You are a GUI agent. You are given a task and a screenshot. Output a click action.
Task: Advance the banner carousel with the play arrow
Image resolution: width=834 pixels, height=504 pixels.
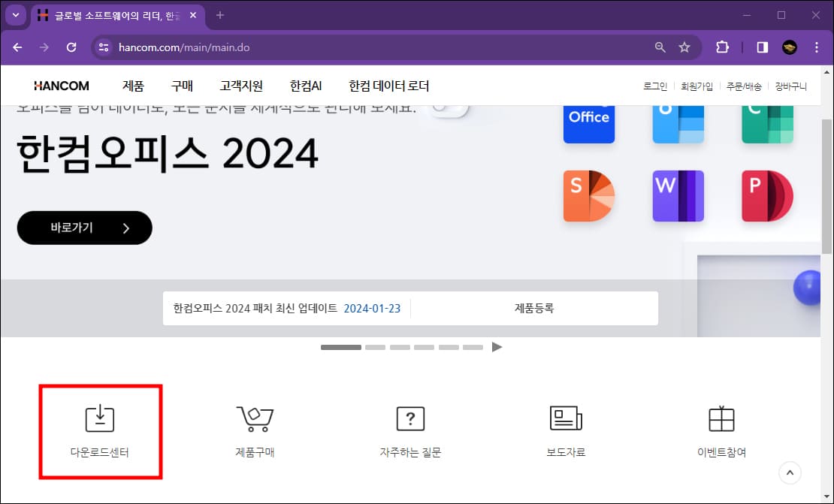(x=497, y=347)
